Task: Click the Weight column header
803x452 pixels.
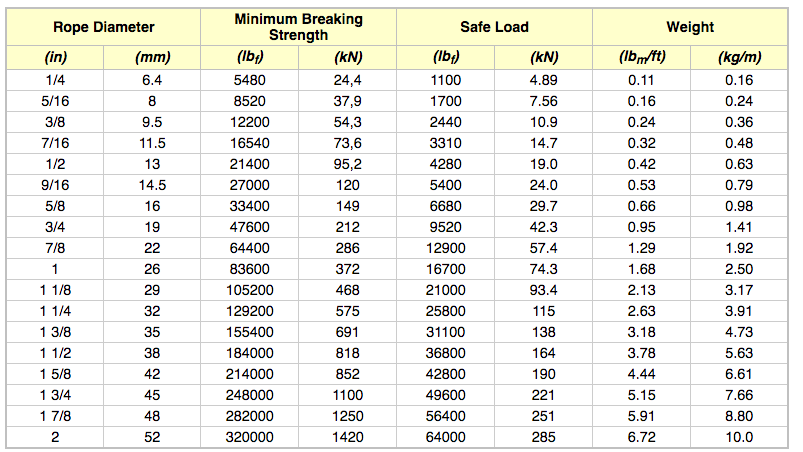Action: (x=690, y=27)
